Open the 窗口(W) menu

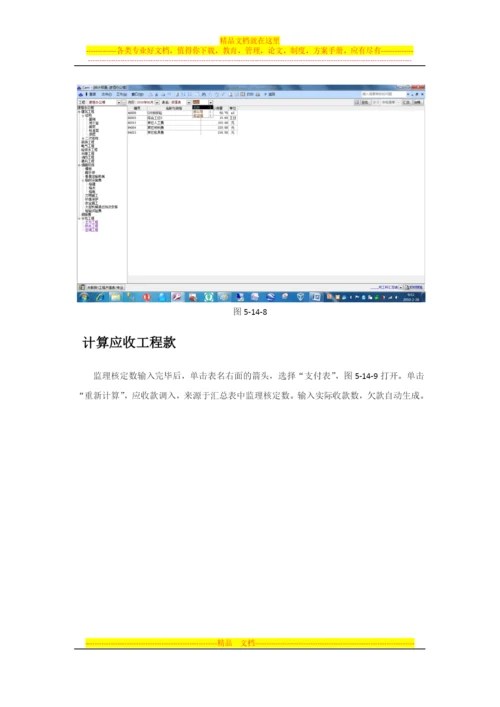point(138,94)
